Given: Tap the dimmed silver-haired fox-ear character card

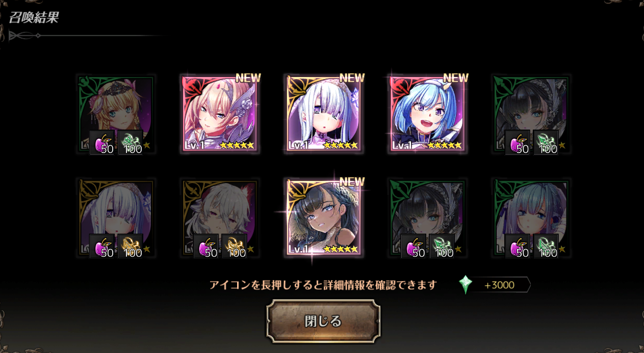Looking at the screenshot, I should tap(220, 218).
